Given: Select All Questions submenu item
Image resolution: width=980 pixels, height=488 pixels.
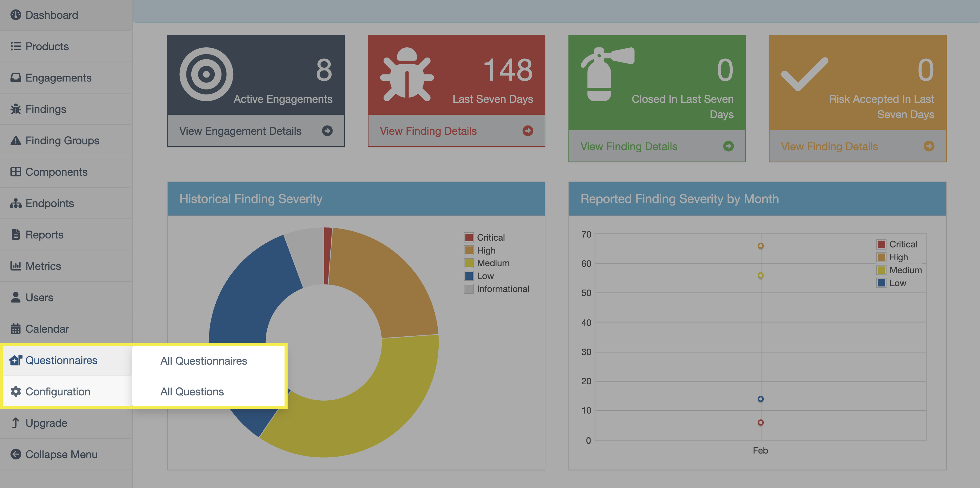Looking at the screenshot, I should (192, 392).
